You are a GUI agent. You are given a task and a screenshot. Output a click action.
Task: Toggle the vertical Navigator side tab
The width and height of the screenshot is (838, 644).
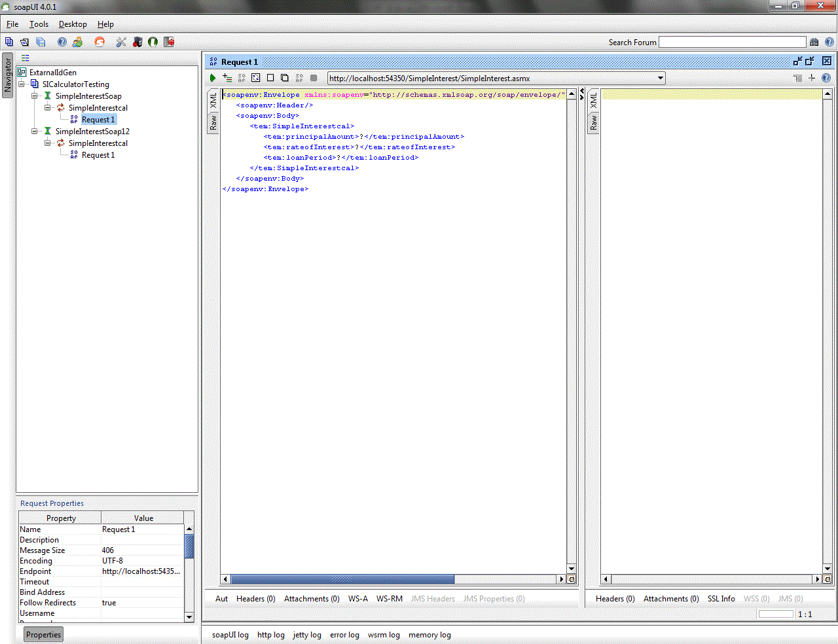pos(8,75)
